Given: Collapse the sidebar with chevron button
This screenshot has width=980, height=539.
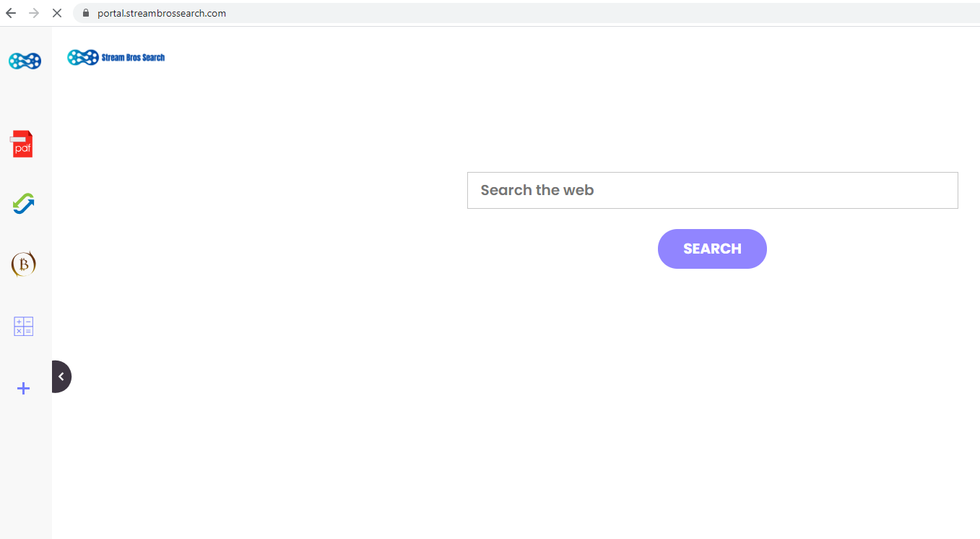Looking at the screenshot, I should tap(61, 376).
